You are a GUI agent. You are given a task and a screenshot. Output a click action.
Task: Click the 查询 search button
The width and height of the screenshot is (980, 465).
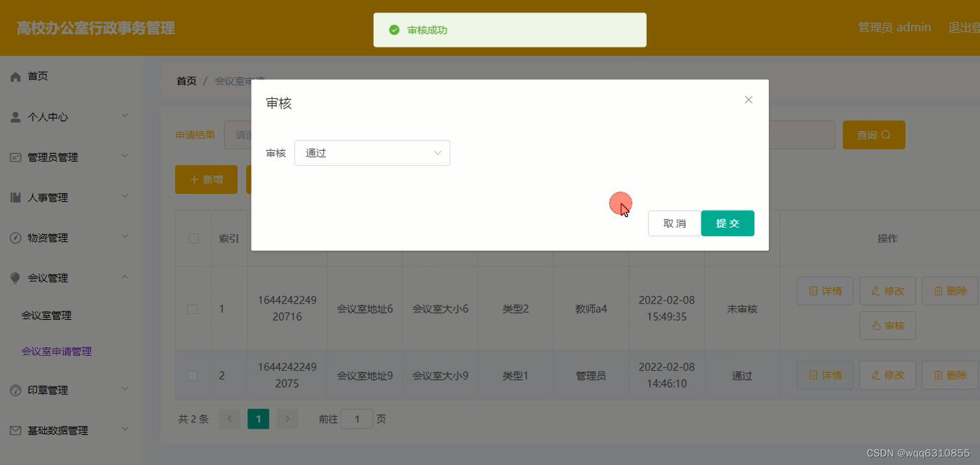(x=874, y=135)
